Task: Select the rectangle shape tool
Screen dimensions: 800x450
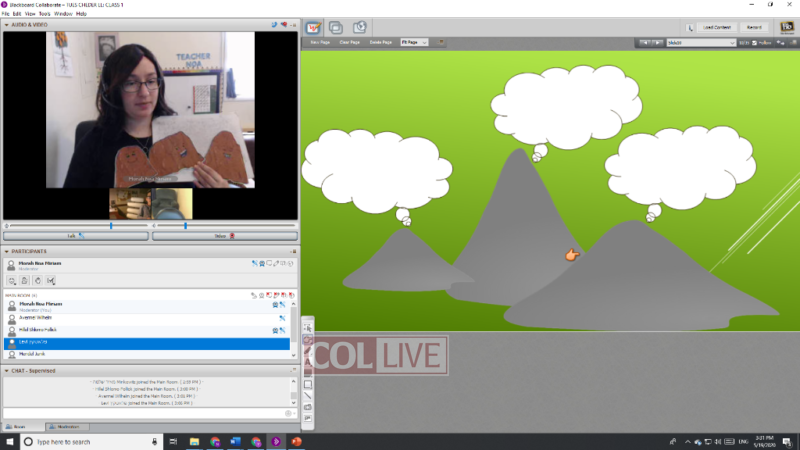Action: point(308,384)
